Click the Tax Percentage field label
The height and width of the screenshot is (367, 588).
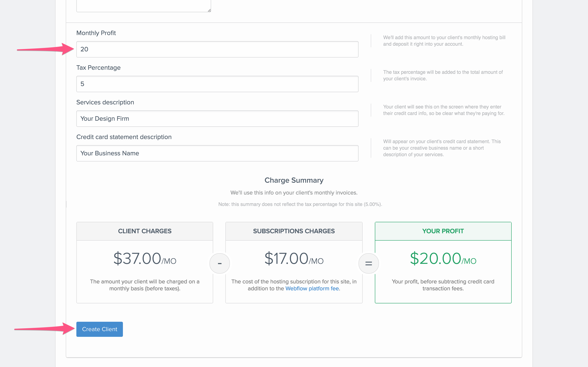pos(98,68)
